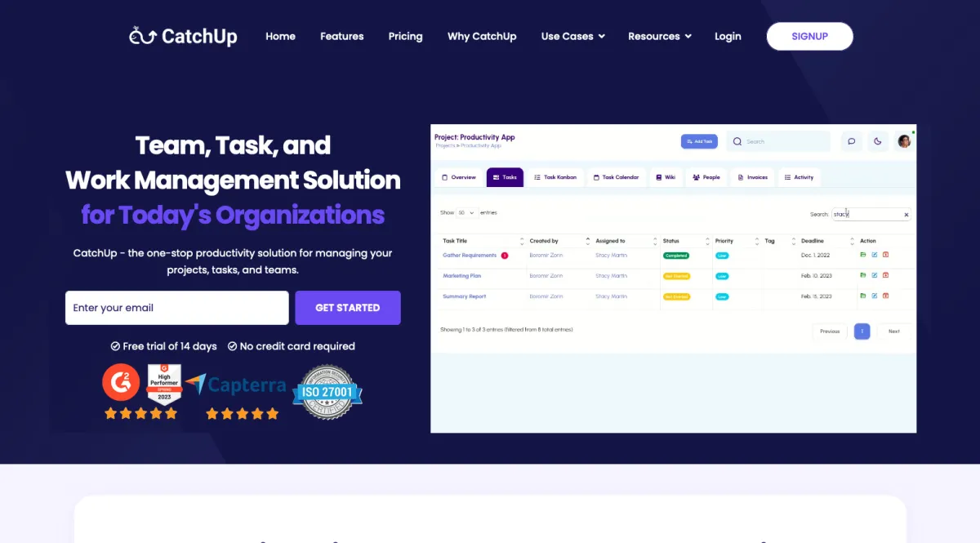Expand the Resources dropdown menu
980x543 pixels.
pos(660,36)
